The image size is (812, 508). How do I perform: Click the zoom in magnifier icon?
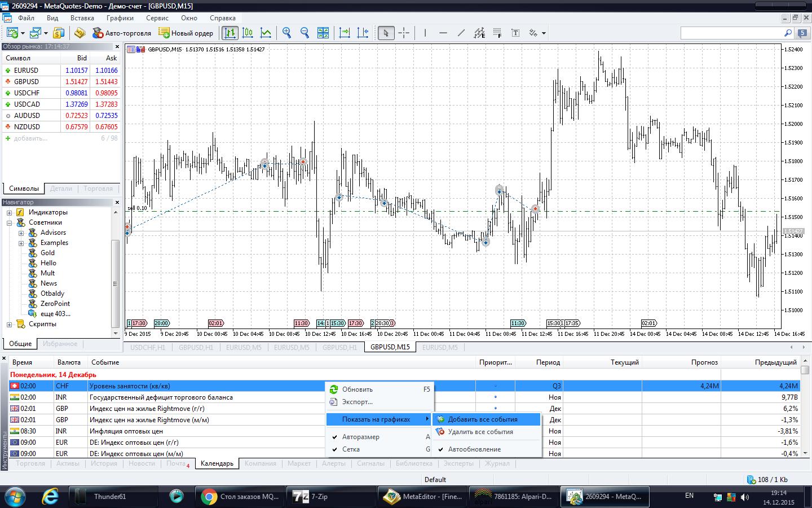pyautogui.click(x=286, y=33)
